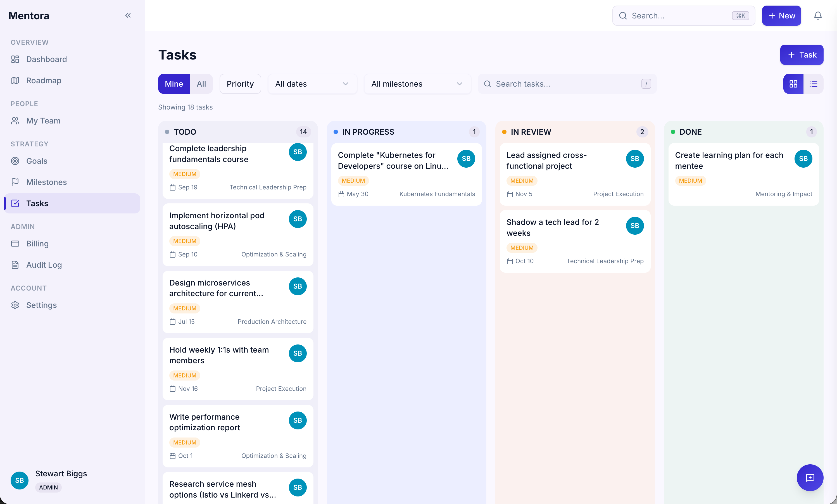Add a new Task
The height and width of the screenshot is (504, 837).
tap(801, 55)
